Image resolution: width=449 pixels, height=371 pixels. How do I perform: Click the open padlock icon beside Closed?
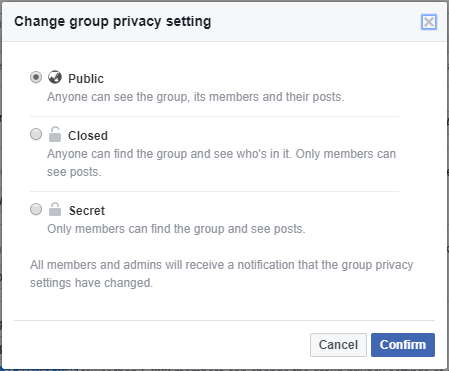55,134
